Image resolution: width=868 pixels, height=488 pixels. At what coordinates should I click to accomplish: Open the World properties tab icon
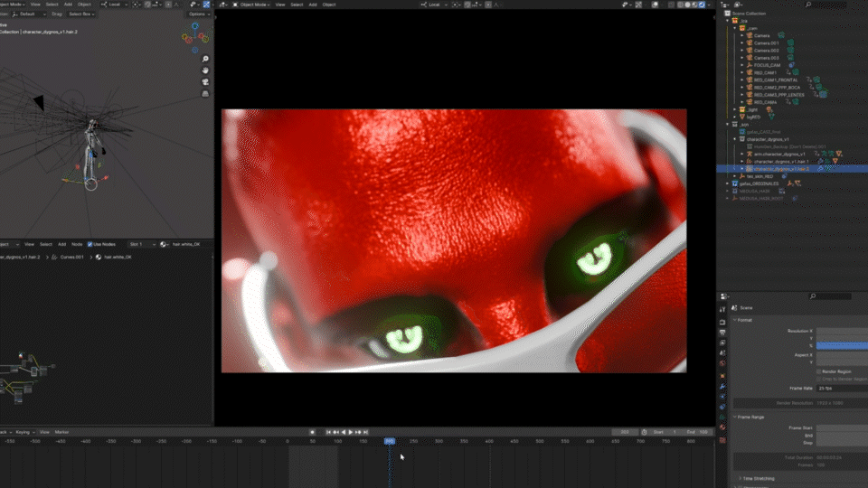722,363
